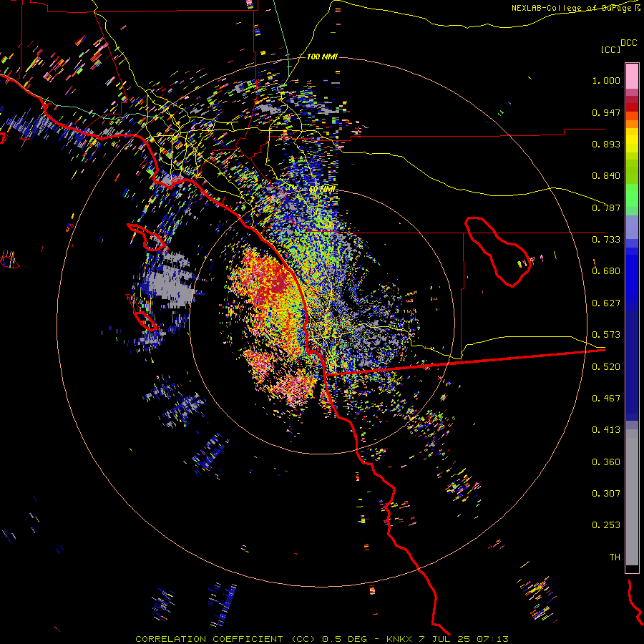Click the 0.840 value on the color scale
The height and width of the screenshot is (644, 644).
tap(606, 176)
